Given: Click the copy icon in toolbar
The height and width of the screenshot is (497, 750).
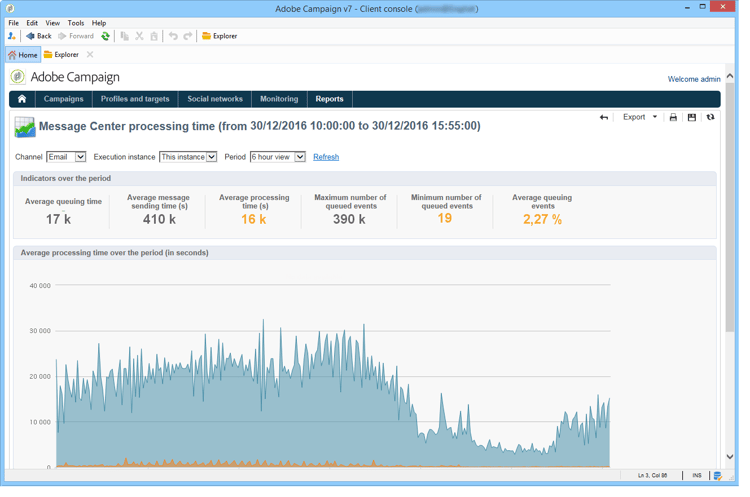Looking at the screenshot, I should tap(125, 36).
